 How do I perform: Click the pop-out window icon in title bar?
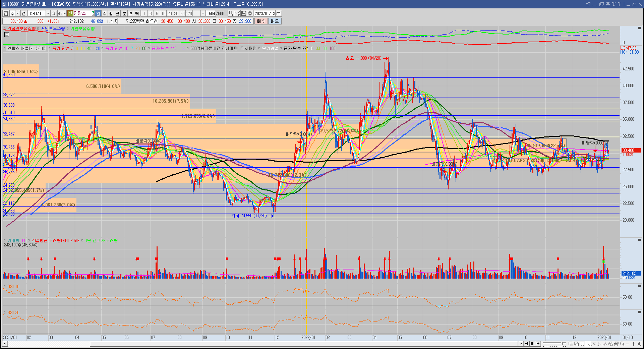[588, 4]
